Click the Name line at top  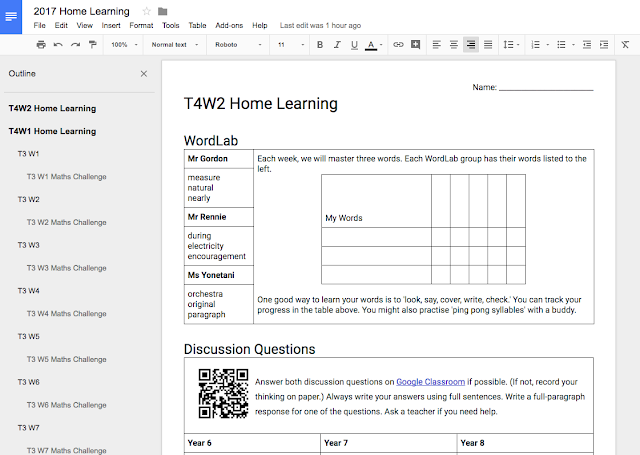pyautogui.click(x=533, y=87)
